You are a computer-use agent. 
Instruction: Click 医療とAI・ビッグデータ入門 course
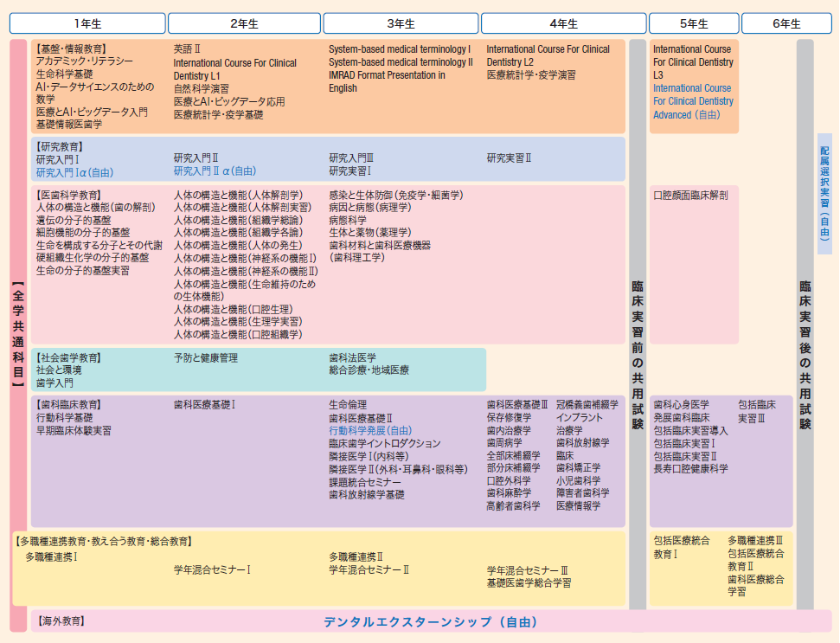[x=92, y=112]
